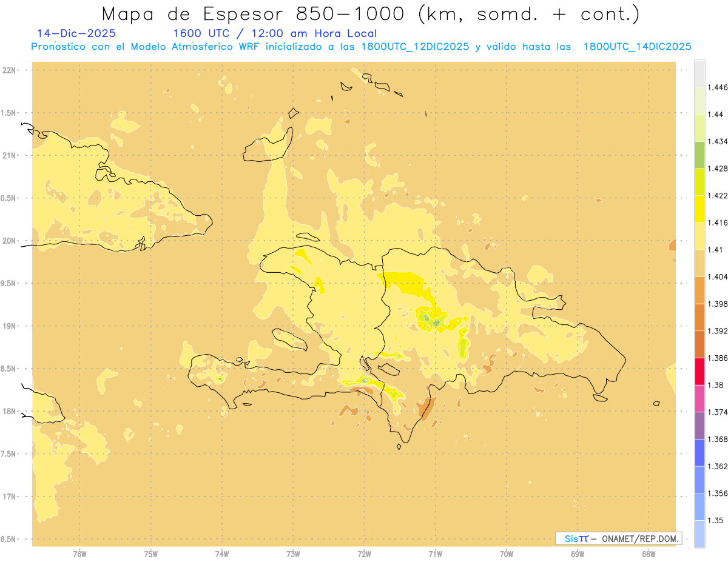Click the 1.368 colorbar value

pos(719,439)
